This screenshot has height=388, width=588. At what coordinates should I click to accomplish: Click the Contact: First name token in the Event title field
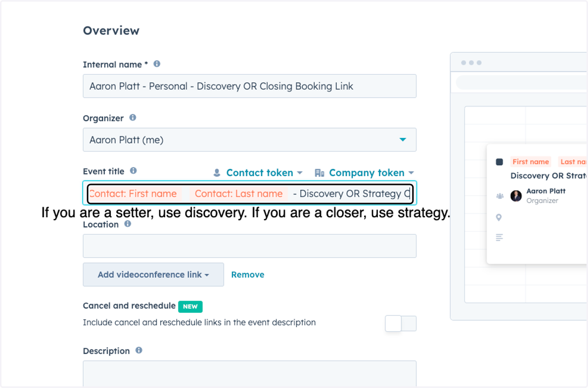tap(134, 194)
